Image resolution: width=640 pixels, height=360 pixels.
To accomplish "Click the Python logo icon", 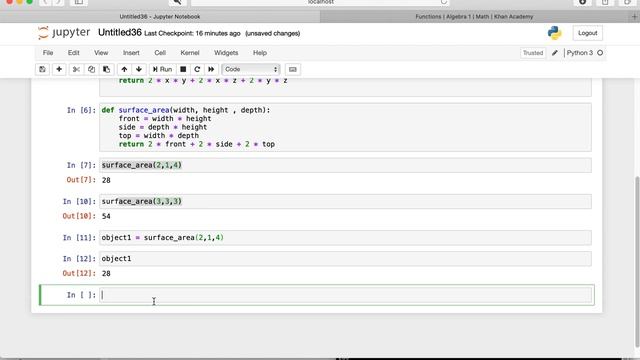I will 554,33.
